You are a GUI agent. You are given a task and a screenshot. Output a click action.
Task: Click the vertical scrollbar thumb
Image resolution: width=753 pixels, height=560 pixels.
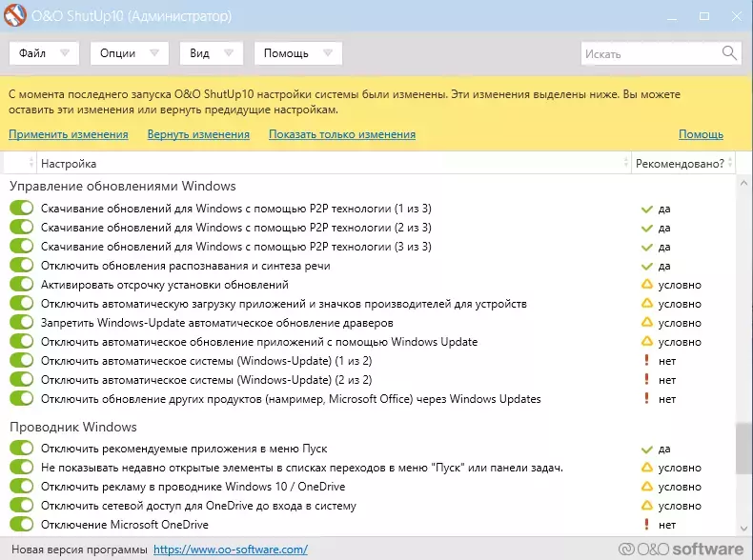coord(743,450)
